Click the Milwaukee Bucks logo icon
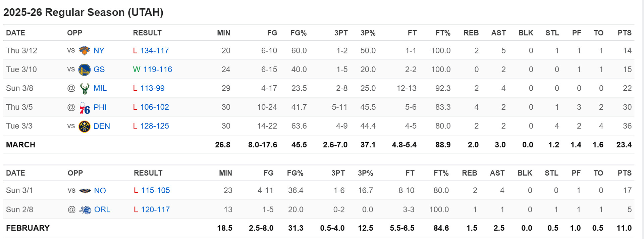 tap(84, 89)
